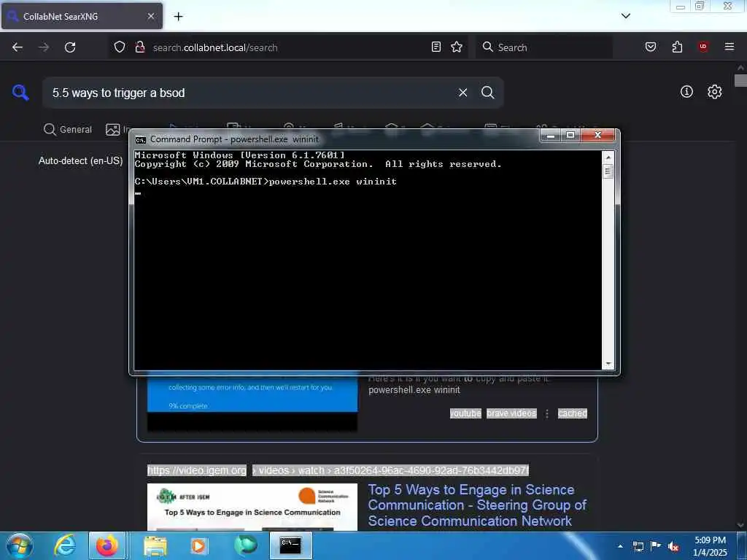Open the brave videos link
747x560 pixels.
click(x=511, y=413)
